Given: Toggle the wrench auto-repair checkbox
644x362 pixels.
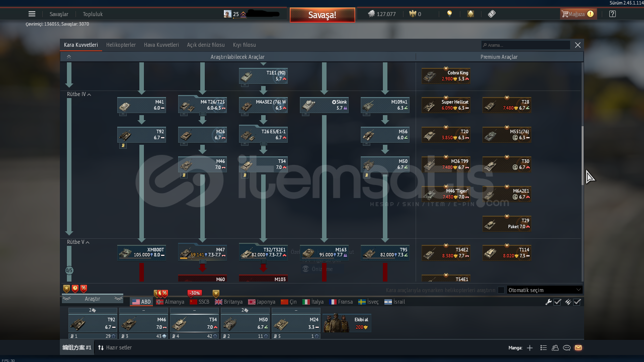Looking at the screenshot, I should [557, 302].
